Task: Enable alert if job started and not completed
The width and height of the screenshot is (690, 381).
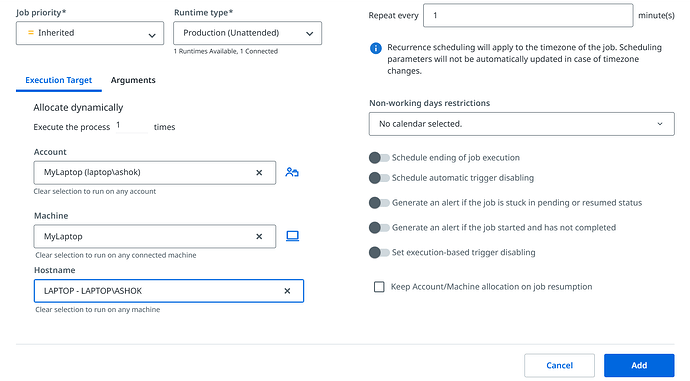Action: click(x=379, y=227)
